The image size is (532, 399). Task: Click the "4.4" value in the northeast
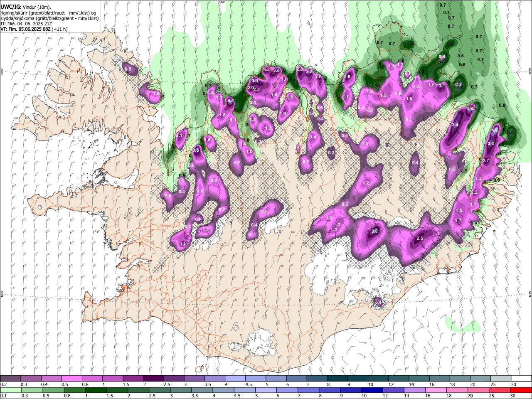470,109
